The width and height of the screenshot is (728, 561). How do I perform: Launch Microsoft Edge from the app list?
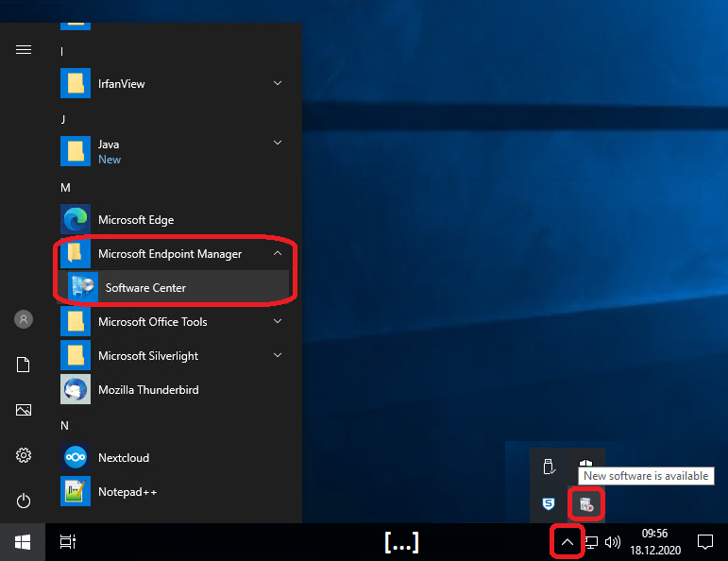(x=136, y=220)
